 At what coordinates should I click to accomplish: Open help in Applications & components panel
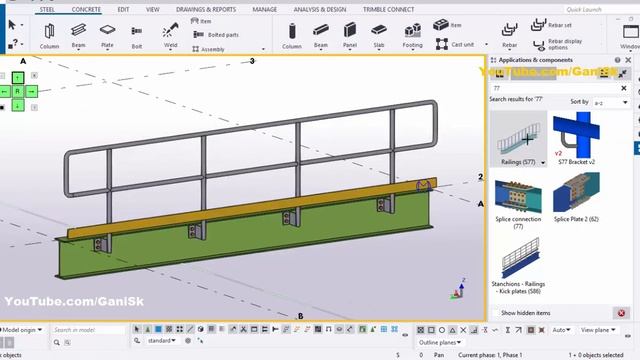tap(618, 60)
